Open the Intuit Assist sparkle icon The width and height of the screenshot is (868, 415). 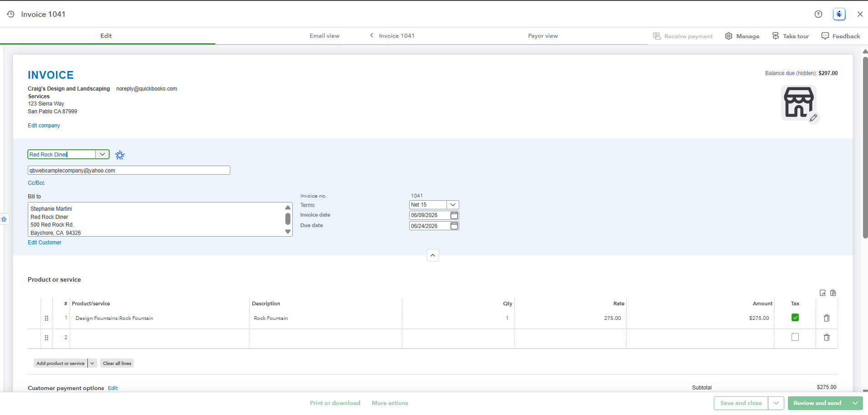click(839, 14)
